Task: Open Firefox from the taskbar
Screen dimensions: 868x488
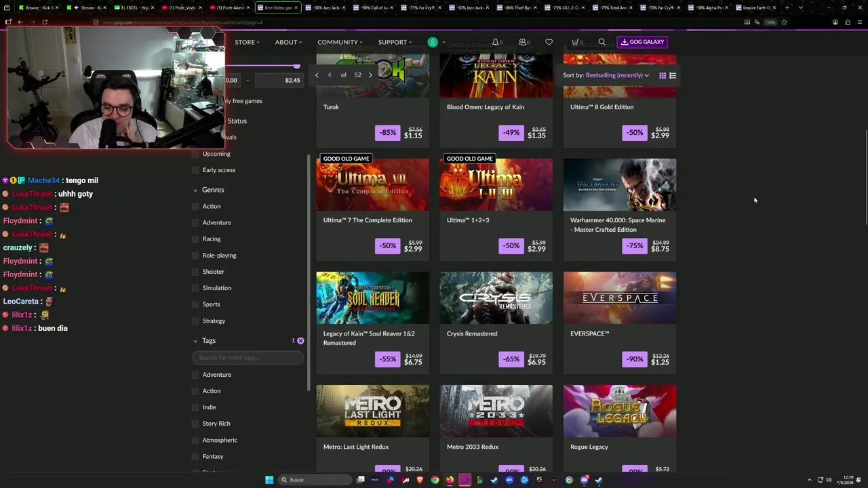Action: [450, 480]
